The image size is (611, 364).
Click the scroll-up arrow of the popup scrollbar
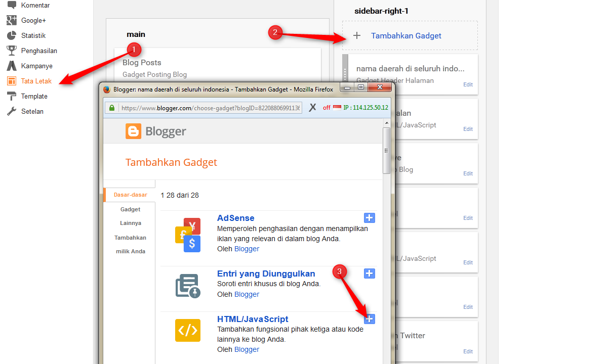[x=387, y=123]
